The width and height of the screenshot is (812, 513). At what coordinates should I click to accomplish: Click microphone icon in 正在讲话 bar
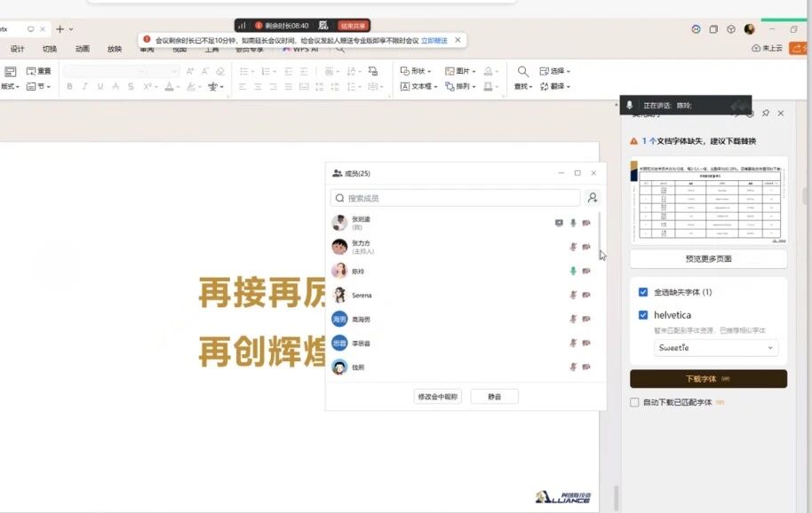(629, 105)
